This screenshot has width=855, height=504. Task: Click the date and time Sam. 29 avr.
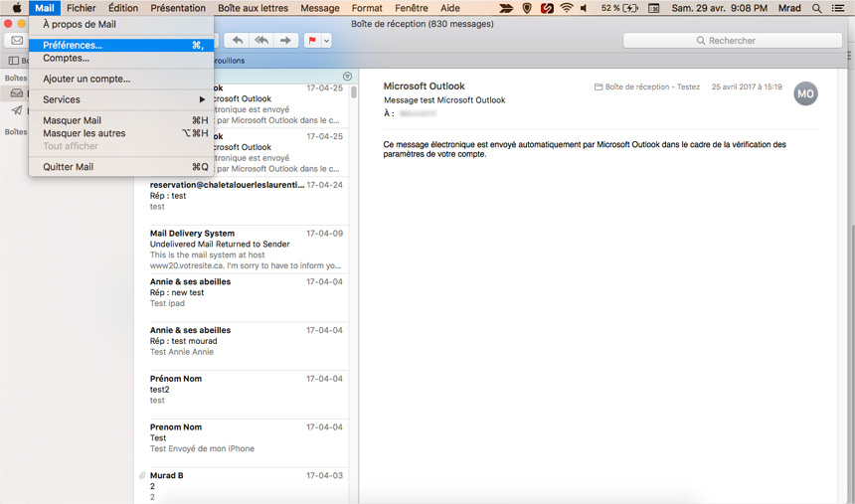point(719,8)
